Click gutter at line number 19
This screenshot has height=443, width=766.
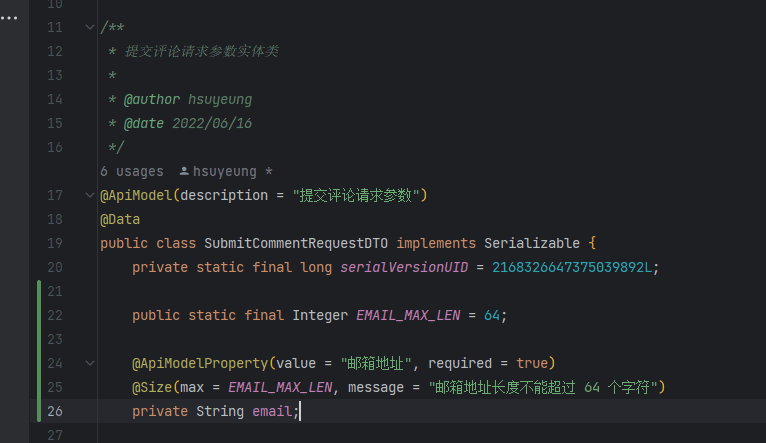coord(54,243)
